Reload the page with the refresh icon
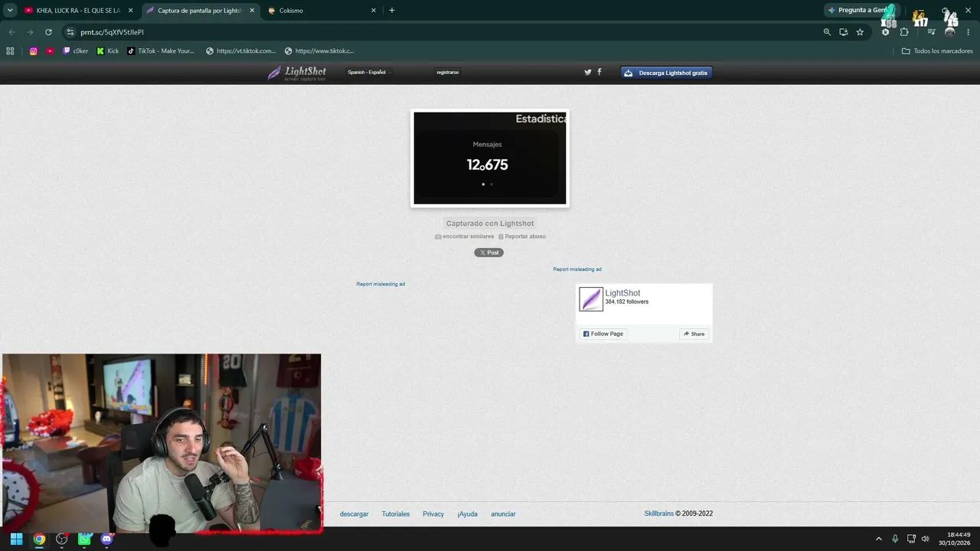This screenshot has width=980, height=551. [x=48, y=32]
